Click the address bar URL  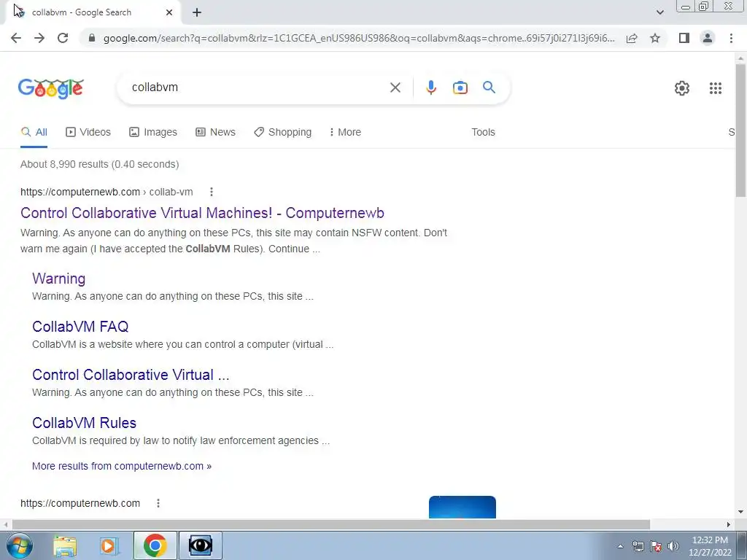point(359,38)
